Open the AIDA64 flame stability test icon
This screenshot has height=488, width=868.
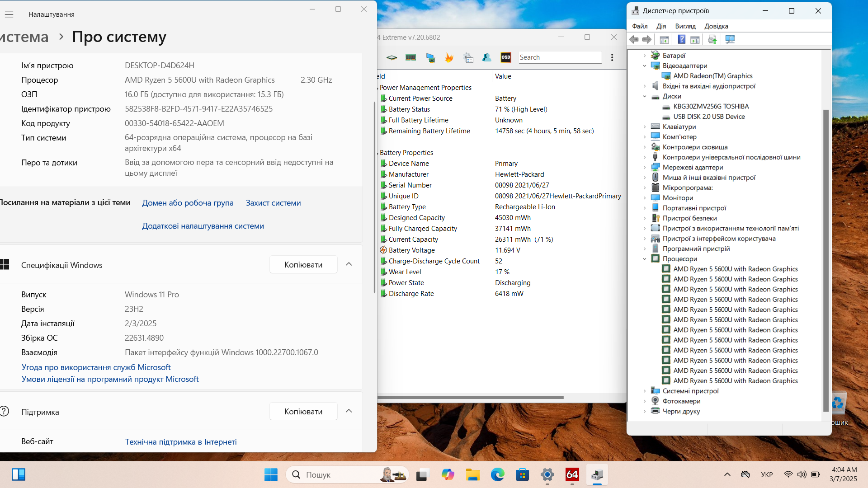pyautogui.click(x=449, y=57)
